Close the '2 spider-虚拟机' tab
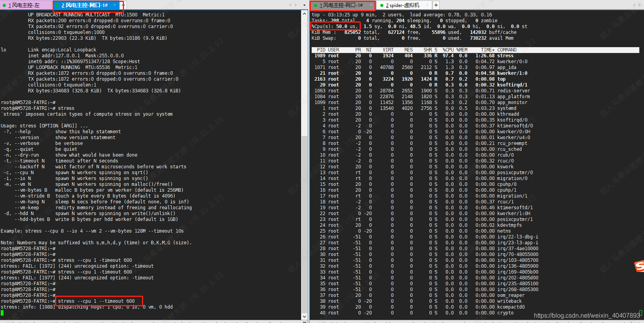This screenshot has width=644, height=323. 428,5
